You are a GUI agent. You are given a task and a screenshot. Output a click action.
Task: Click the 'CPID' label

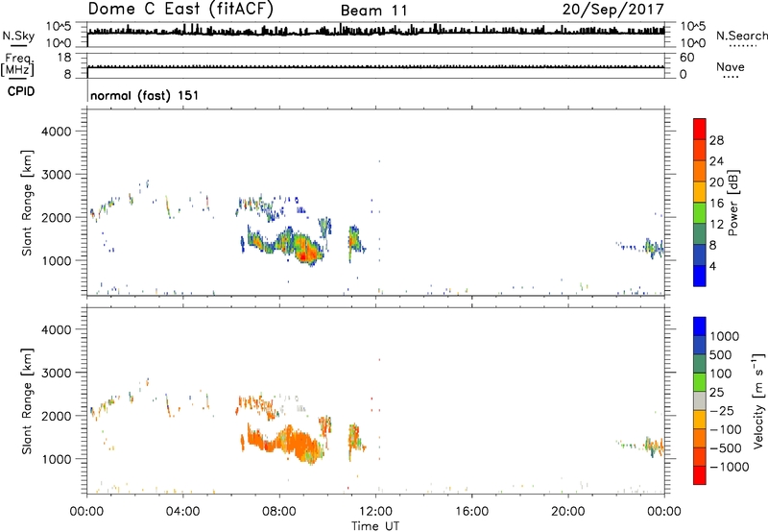21,91
